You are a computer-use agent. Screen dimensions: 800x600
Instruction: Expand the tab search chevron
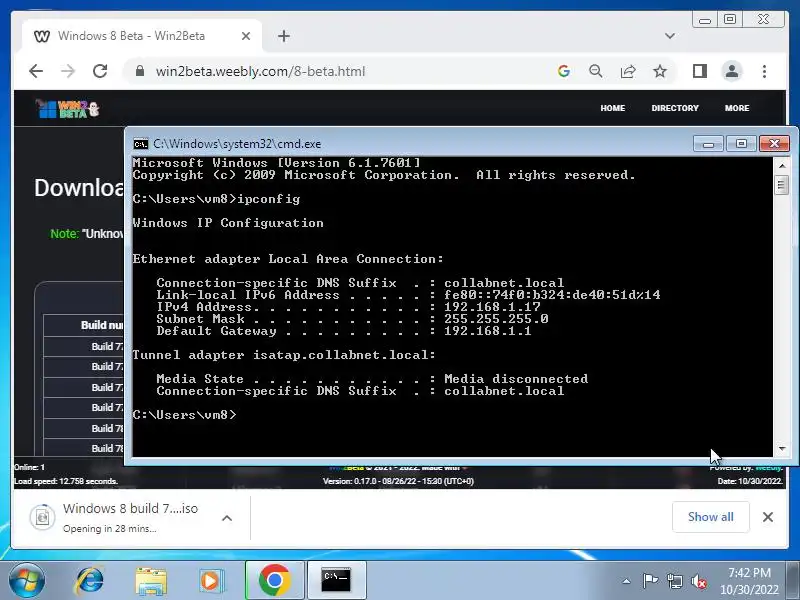(670, 36)
